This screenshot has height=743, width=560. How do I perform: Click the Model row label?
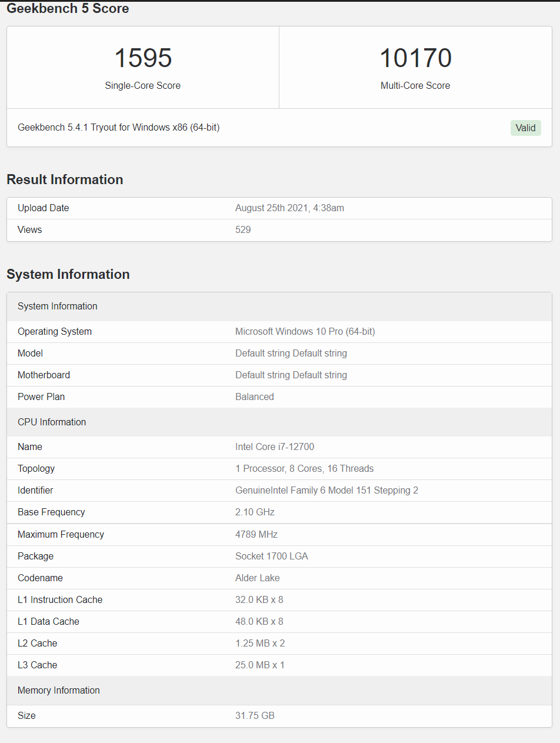31,353
